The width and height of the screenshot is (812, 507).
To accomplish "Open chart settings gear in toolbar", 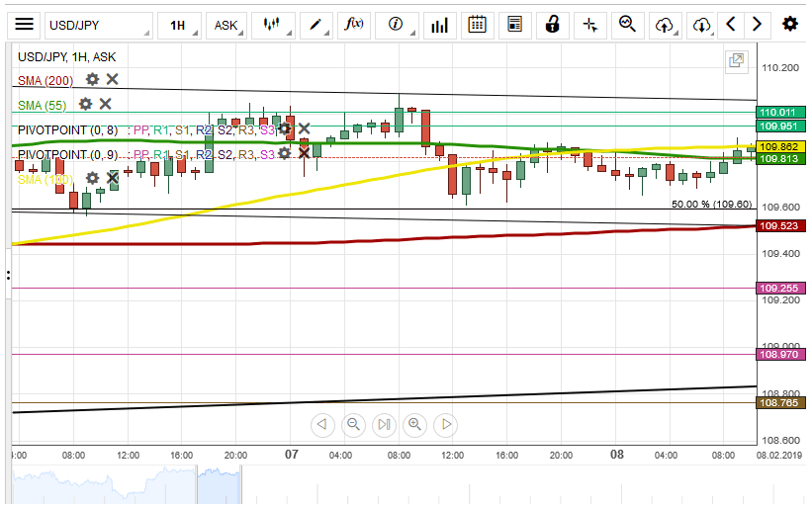I will (789, 25).
